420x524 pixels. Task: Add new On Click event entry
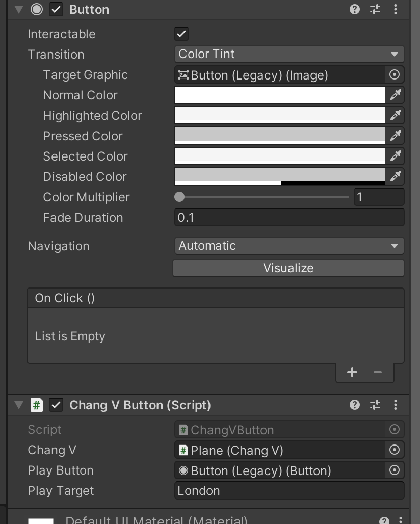coord(352,372)
